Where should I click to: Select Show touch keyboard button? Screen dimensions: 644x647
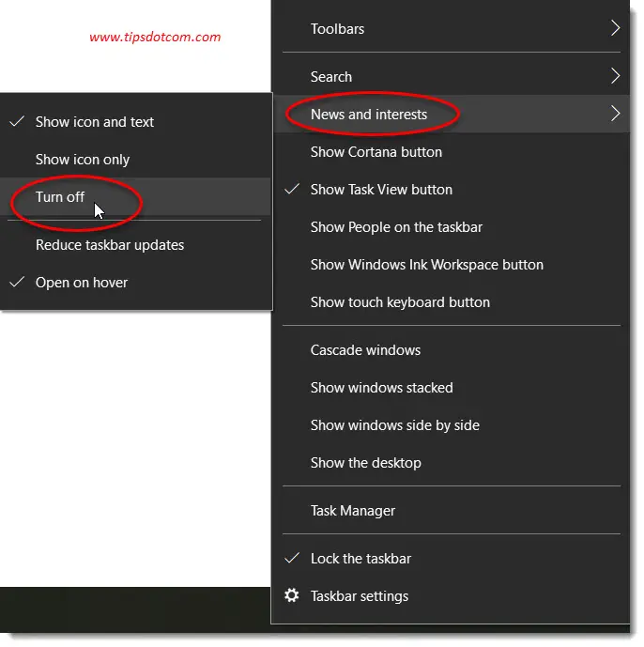pyautogui.click(x=400, y=302)
